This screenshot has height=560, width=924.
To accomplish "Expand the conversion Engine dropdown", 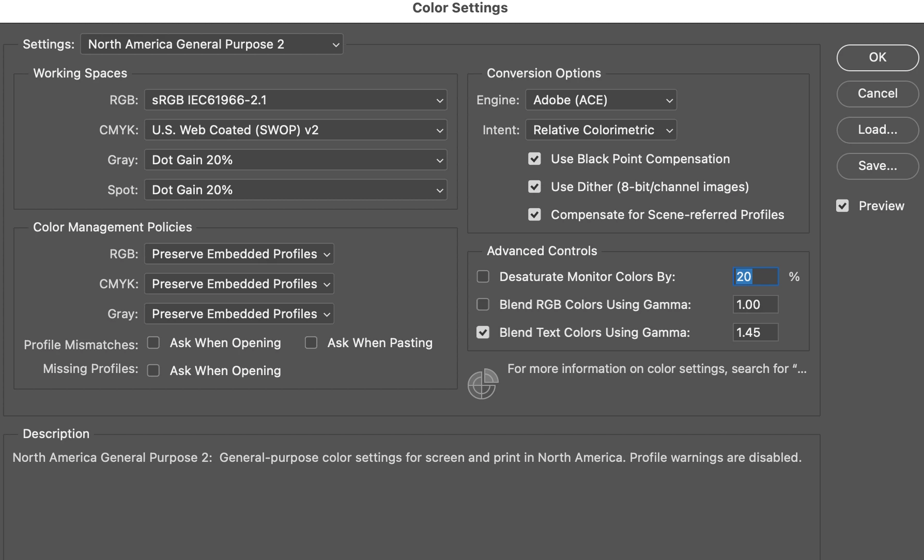I will pos(601,100).
